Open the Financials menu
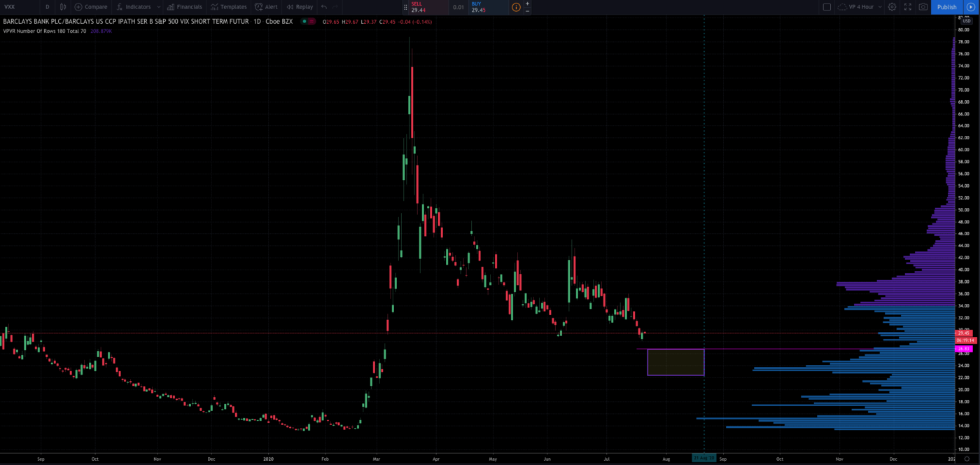Viewport: 980px width, 465px height. (185, 7)
